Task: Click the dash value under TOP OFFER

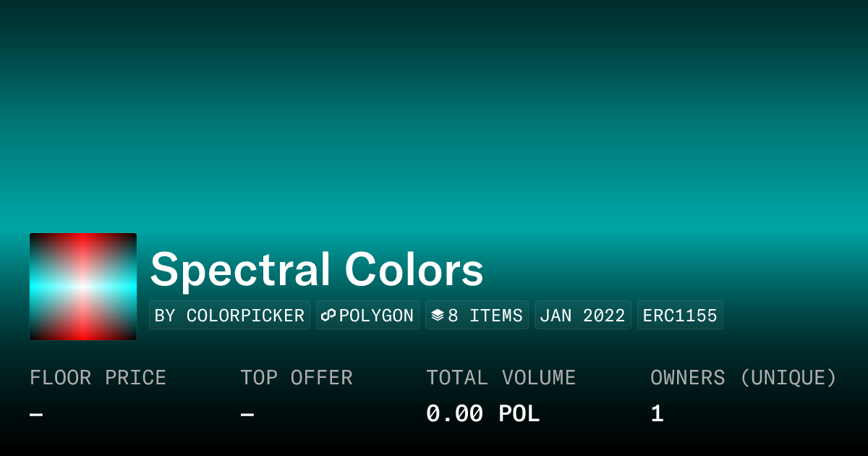Action: [247, 415]
